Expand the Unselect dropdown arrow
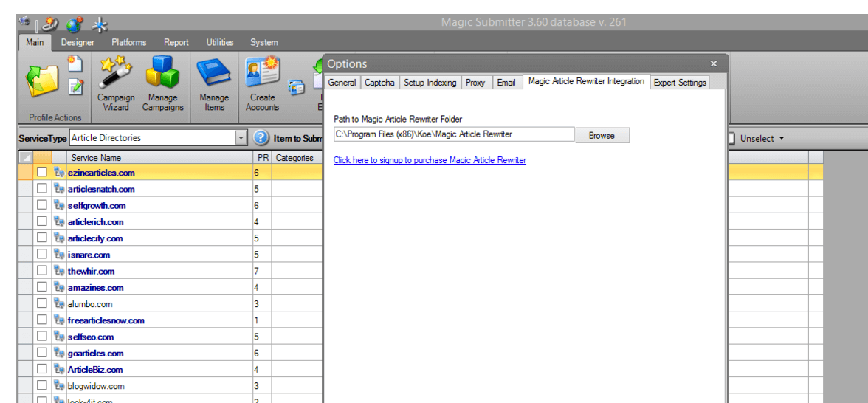 (x=782, y=139)
